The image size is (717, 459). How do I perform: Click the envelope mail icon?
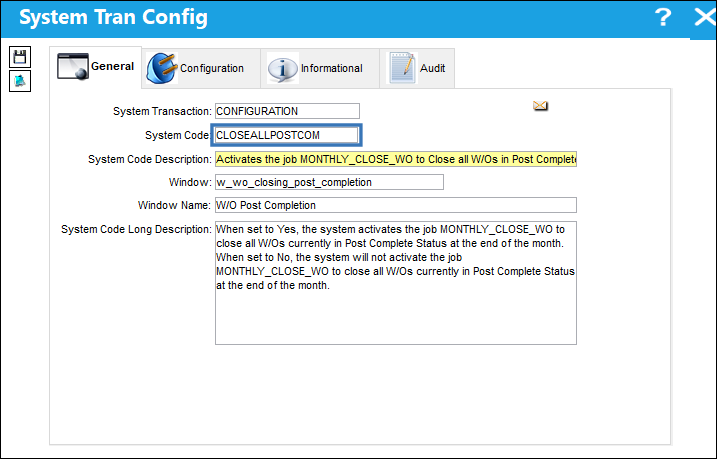click(540, 106)
